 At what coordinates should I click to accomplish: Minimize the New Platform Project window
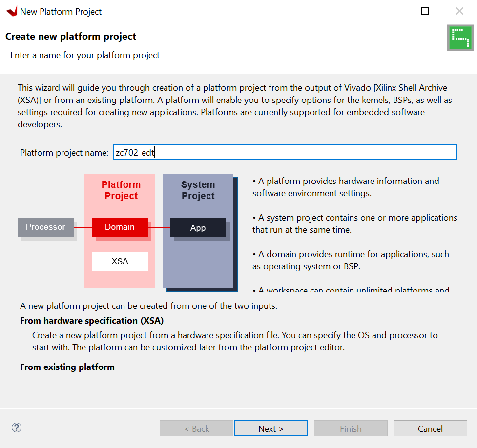[391, 11]
